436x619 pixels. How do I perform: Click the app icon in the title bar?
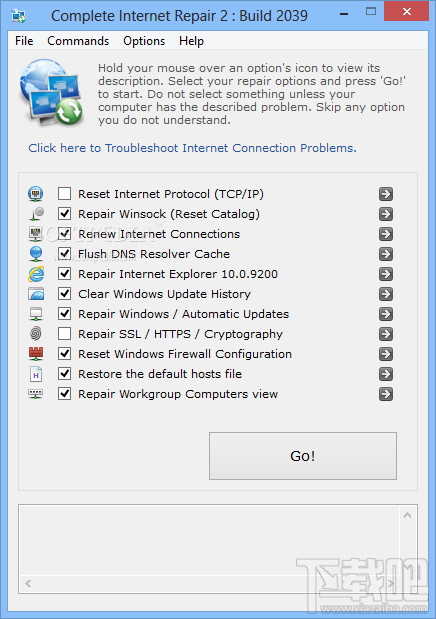pyautogui.click(x=19, y=16)
